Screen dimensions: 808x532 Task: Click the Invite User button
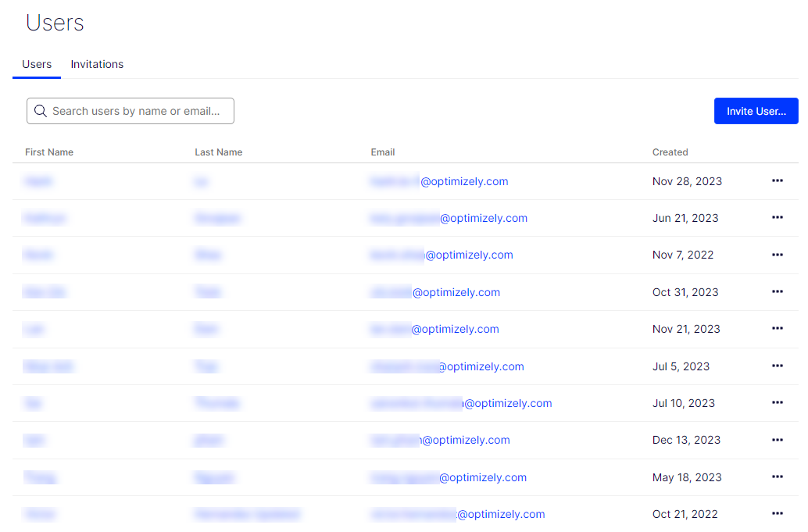point(756,111)
